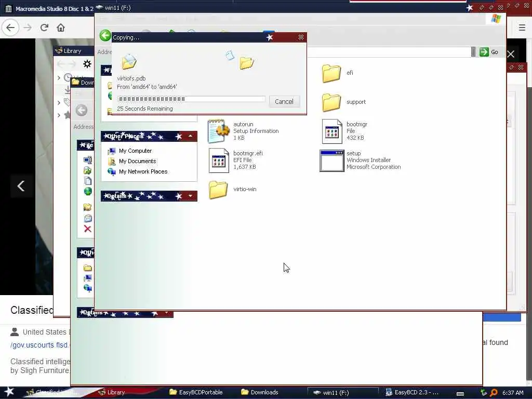Viewport: 532px width, 399px height.
Task: Open My Computer link
Action: point(136,151)
